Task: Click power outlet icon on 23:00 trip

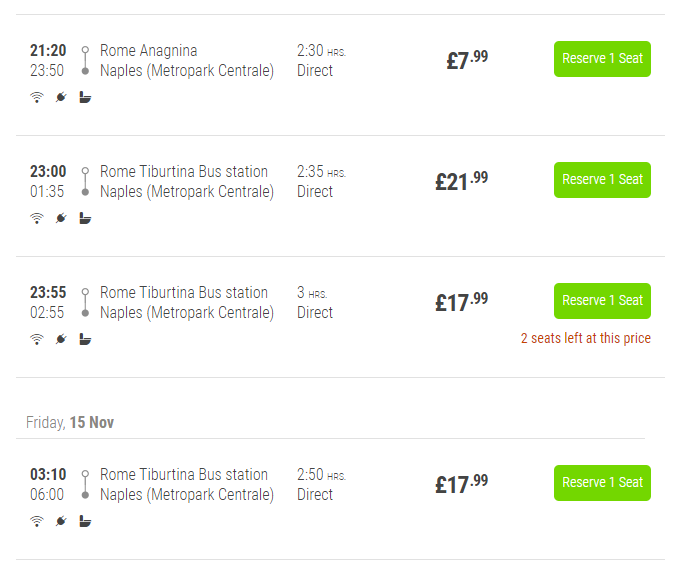Action: pyautogui.click(x=61, y=218)
